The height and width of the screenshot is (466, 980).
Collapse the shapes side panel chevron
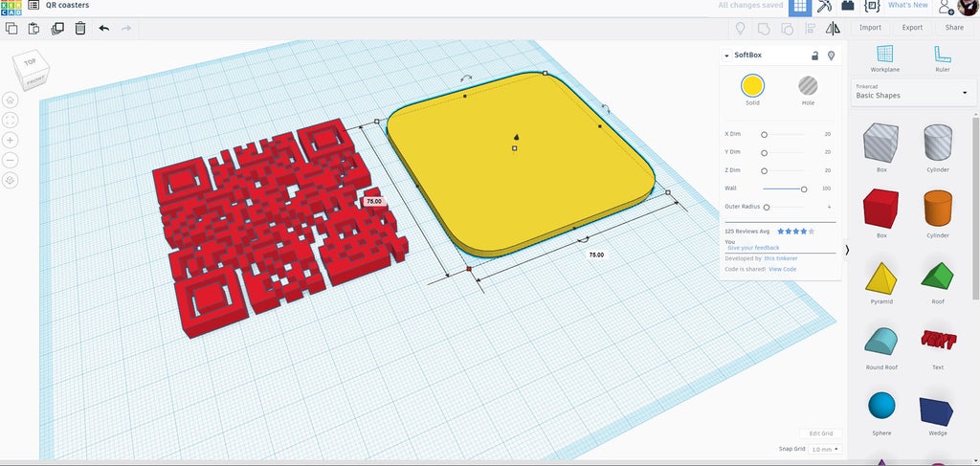[847, 249]
